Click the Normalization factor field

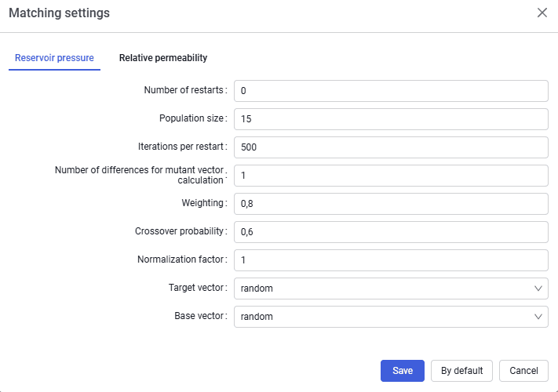[x=391, y=260]
